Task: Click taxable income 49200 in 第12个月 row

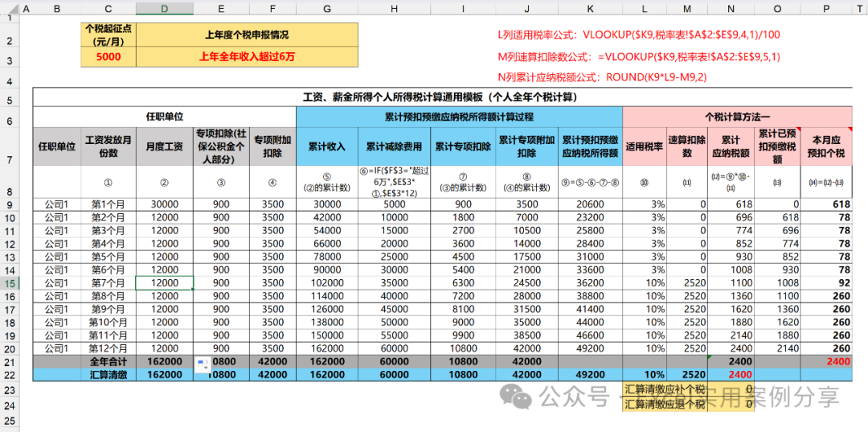Action: pyautogui.click(x=590, y=348)
